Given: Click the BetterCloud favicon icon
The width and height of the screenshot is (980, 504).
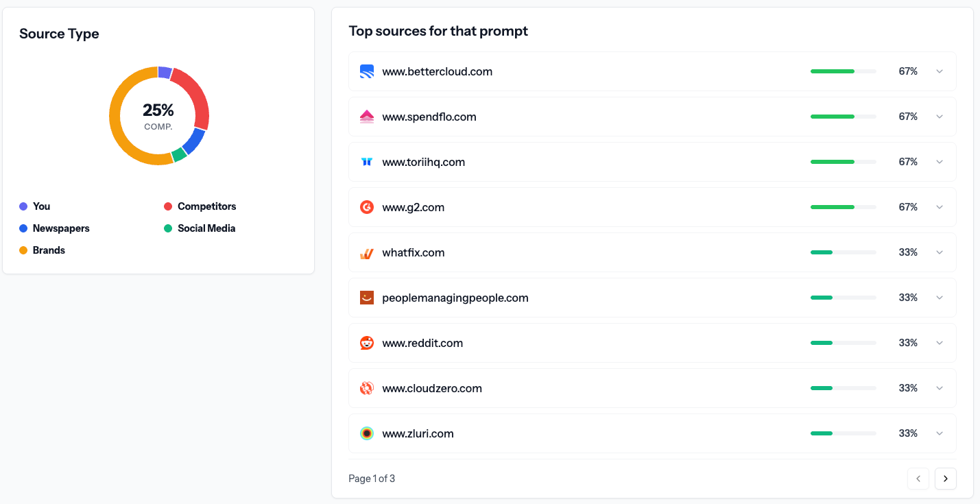Looking at the screenshot, I should (x=367, y=71).
